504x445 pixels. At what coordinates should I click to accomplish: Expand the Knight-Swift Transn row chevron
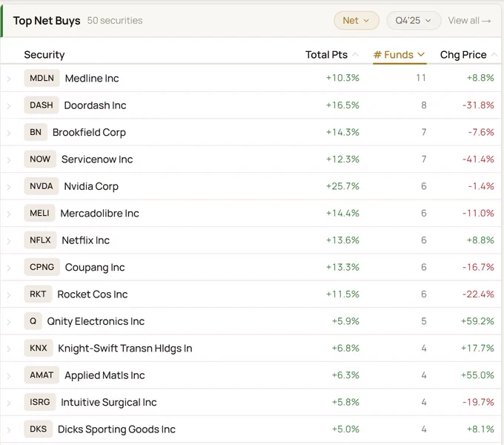(x=9, y=349)
